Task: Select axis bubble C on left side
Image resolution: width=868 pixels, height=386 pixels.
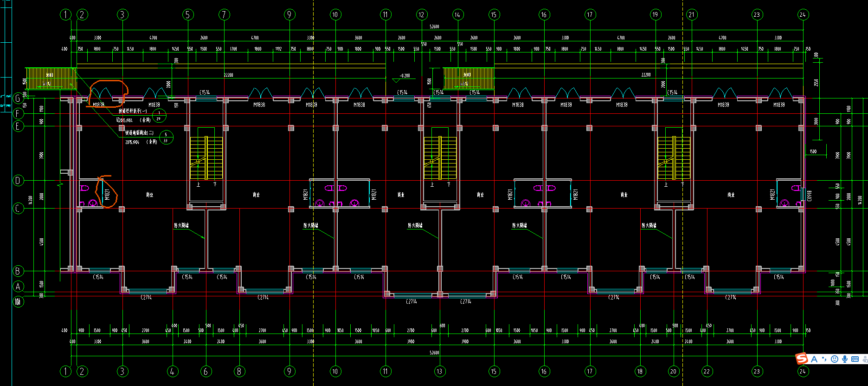Action: 18,208
